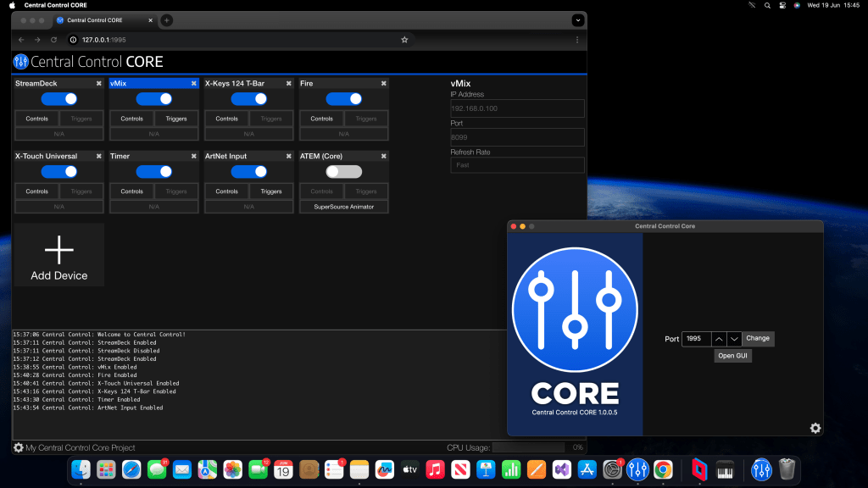Click the Port 1995 field in Core window
868x488 pixels.
tap(697, 339)
